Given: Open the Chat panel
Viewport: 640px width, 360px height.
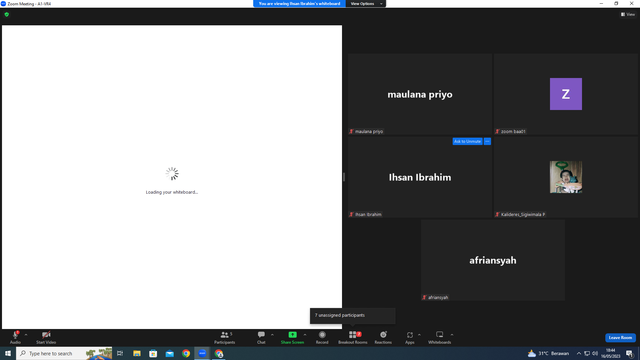Looking at the screenshot, I should (x=261, y=337).
